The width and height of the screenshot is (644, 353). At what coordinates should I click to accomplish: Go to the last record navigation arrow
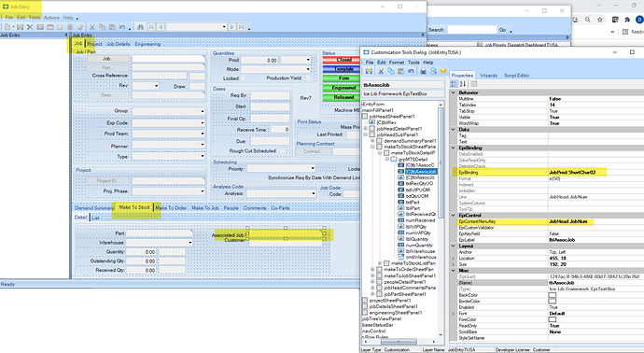(x=242, y=27)
